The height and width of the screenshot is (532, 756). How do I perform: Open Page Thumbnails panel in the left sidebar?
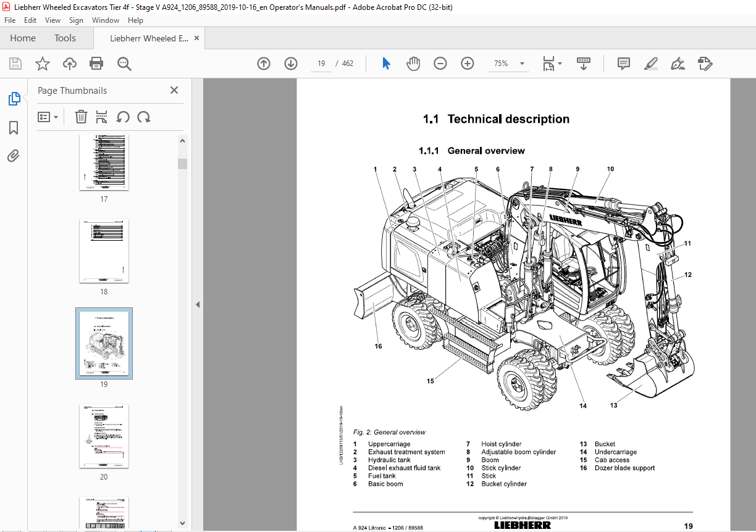click(x=14, y=99)
